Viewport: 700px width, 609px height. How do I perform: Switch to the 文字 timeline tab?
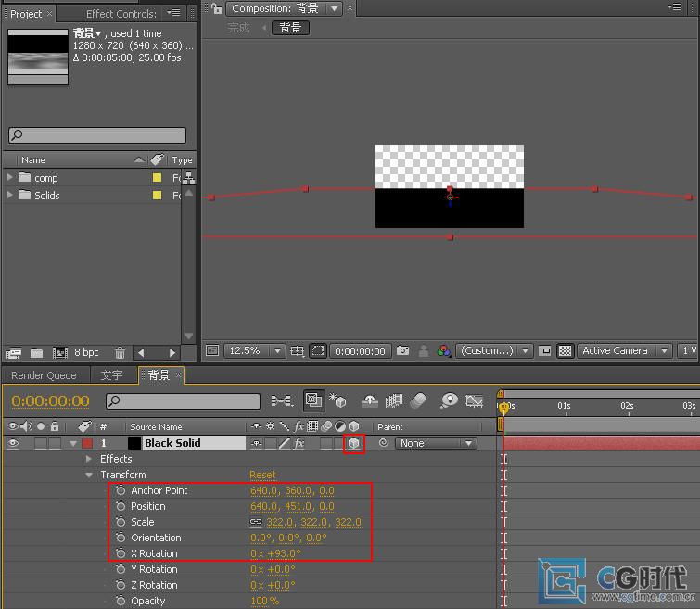[111, 375]
